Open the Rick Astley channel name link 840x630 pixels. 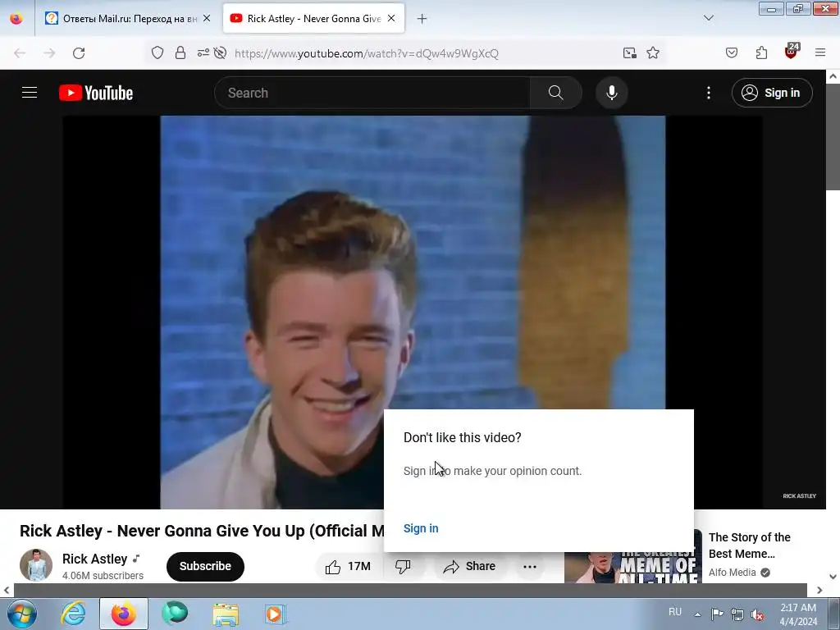coord(95,559)
